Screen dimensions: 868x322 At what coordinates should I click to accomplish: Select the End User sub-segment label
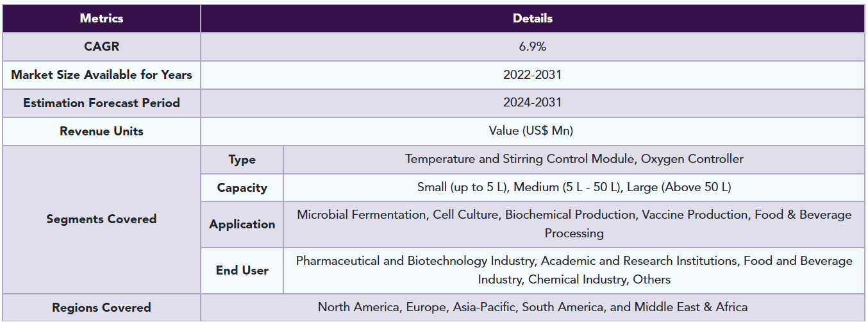coord(242,270)
